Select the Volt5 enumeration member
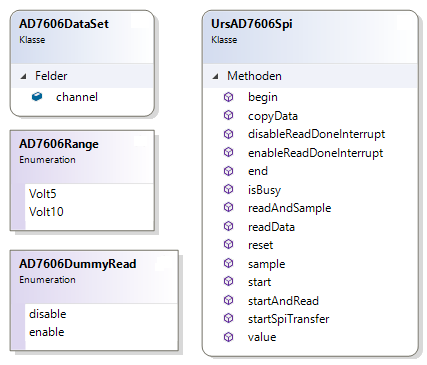This screenshot has height=365, width=427. coord(43,194)
